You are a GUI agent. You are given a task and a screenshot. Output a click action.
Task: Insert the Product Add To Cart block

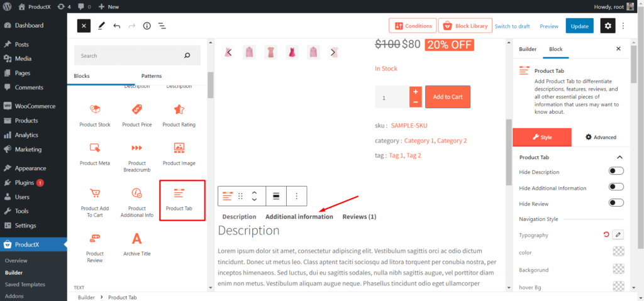pos(95,202)
